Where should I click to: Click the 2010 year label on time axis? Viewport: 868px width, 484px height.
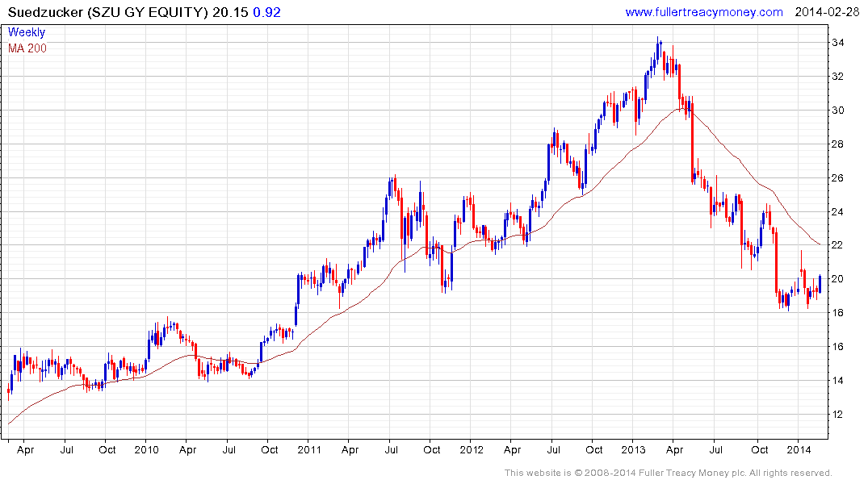[x=146, y=449]
